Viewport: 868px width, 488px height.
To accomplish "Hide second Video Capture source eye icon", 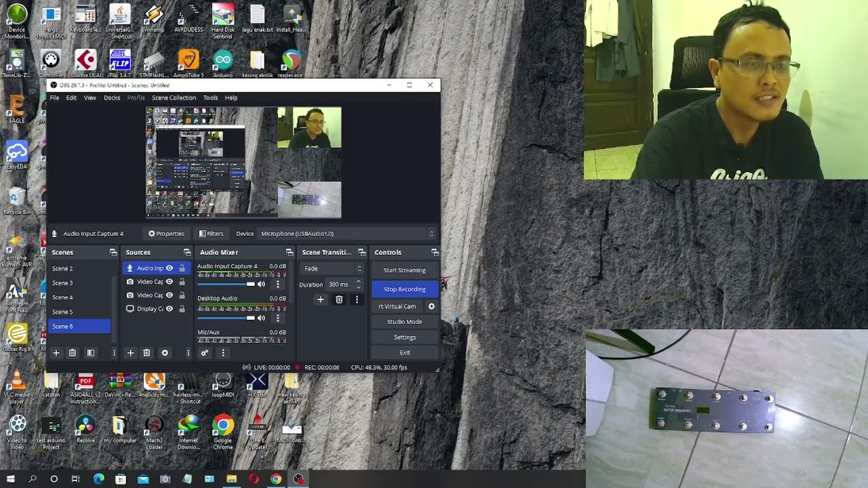I will pyautogui.click(x=170, y=296).
